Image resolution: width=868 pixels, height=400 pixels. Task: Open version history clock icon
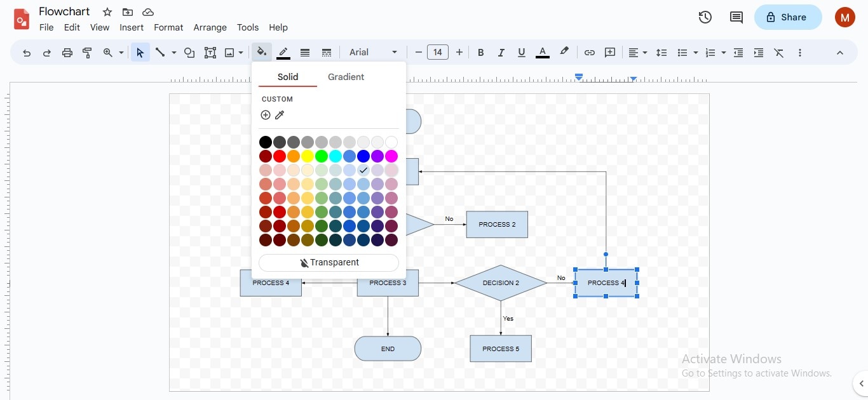point(705,17)
